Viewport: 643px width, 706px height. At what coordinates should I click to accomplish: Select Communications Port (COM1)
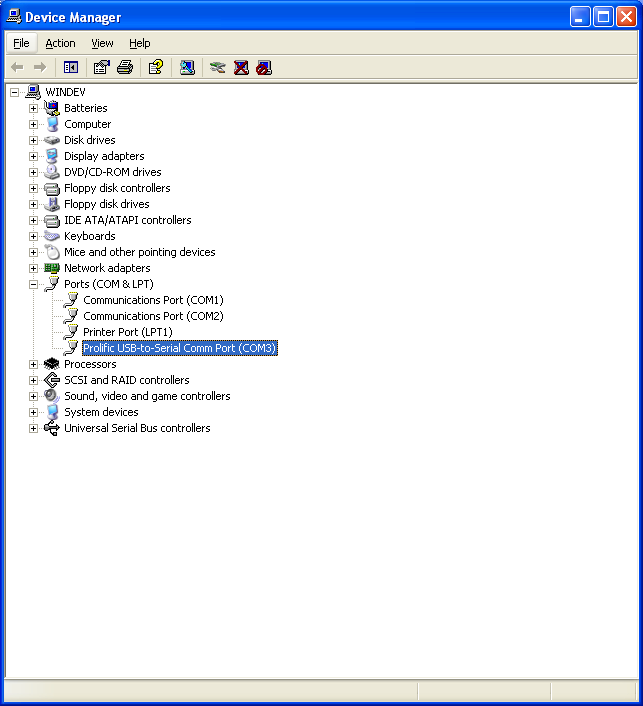(x=153, y=300)
